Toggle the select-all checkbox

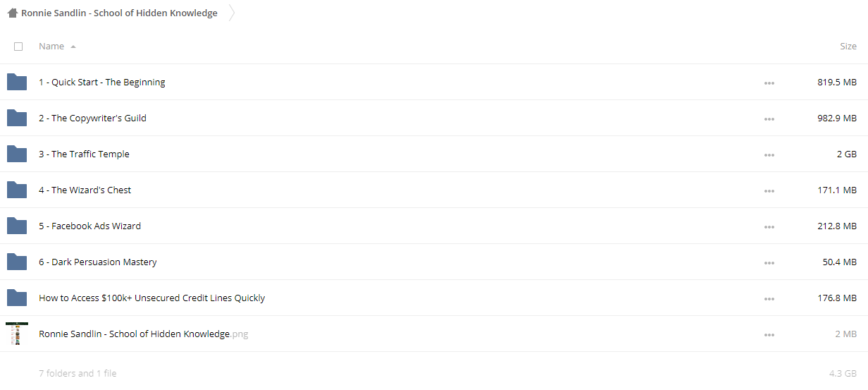click(x=18, y=47)
